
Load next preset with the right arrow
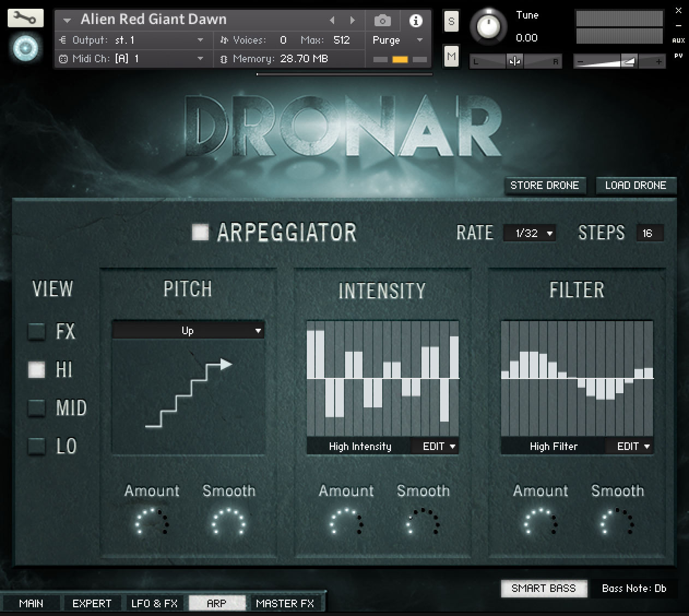351,20
